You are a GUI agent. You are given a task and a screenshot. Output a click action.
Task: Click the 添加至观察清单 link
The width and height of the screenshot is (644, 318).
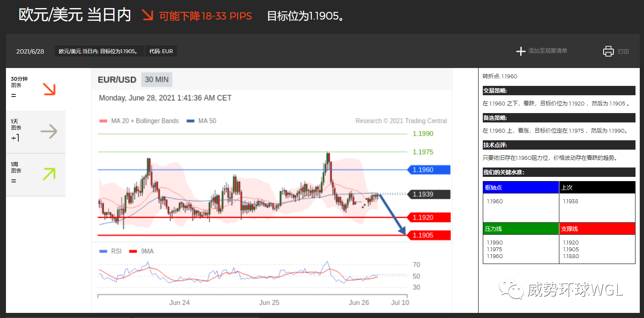547,51
